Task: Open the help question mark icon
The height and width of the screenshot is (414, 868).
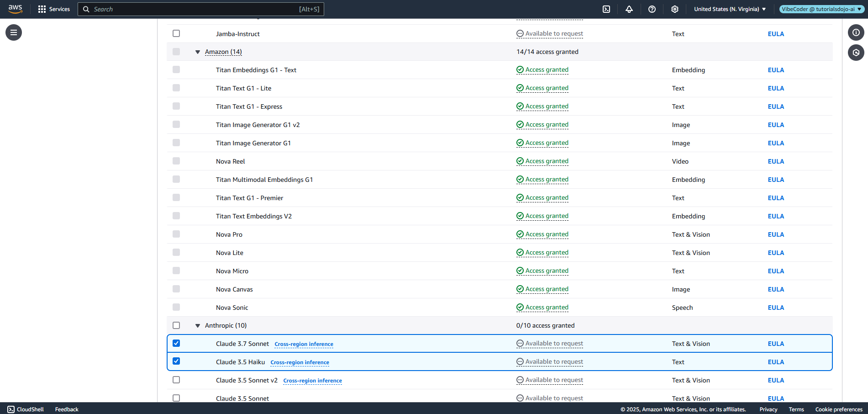Action: pyautogui.click(x=652, y=9)
